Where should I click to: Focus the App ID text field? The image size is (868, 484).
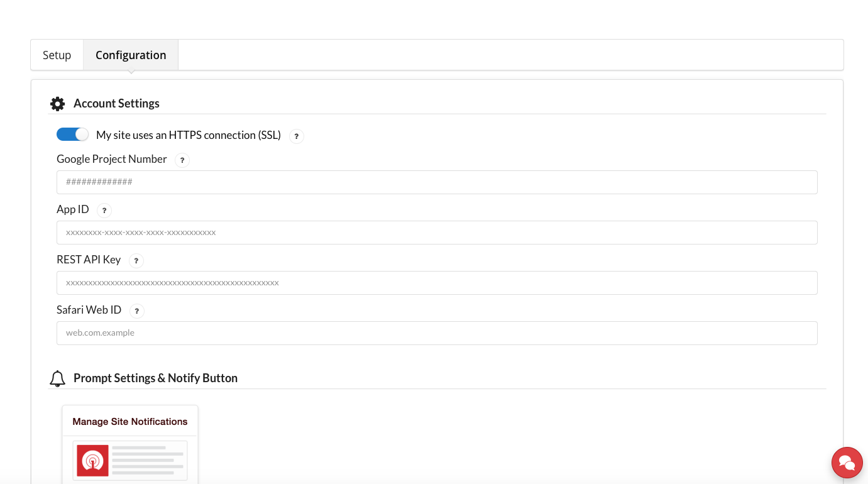coord(437,232)
